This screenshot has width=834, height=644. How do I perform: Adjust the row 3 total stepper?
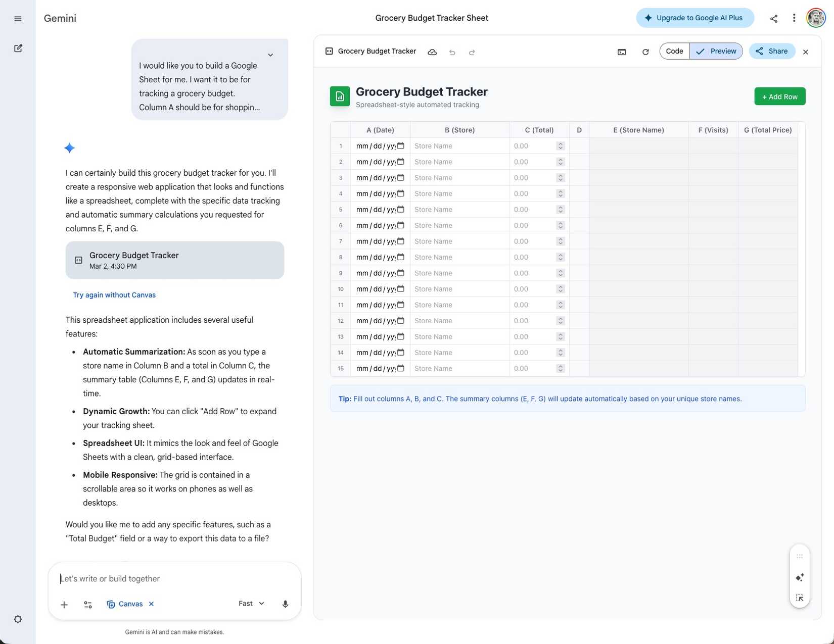(560, 178)
